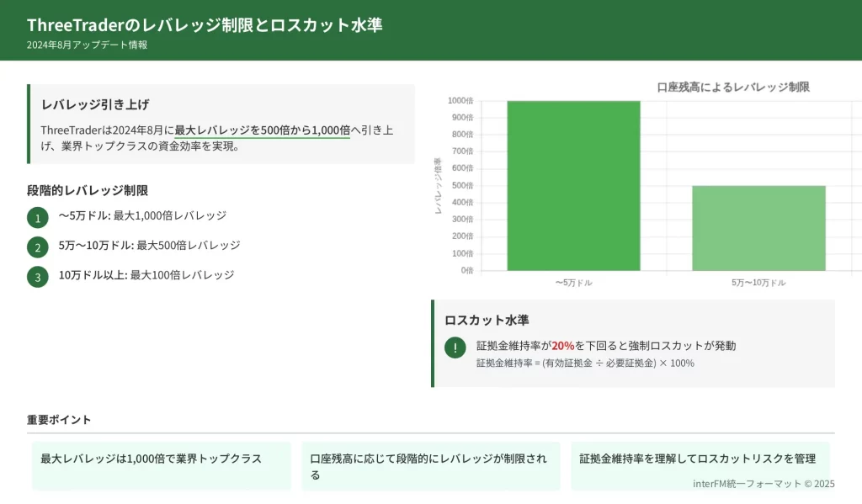Click the 証拠金維持率 formula text line
Screen dimensions: 862x504
(585, 363)
